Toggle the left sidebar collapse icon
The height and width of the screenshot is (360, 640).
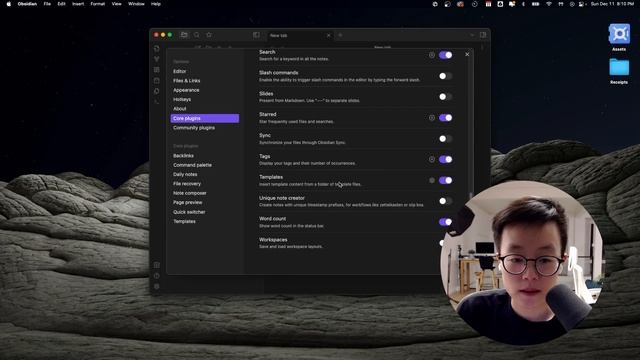(256, 35)
